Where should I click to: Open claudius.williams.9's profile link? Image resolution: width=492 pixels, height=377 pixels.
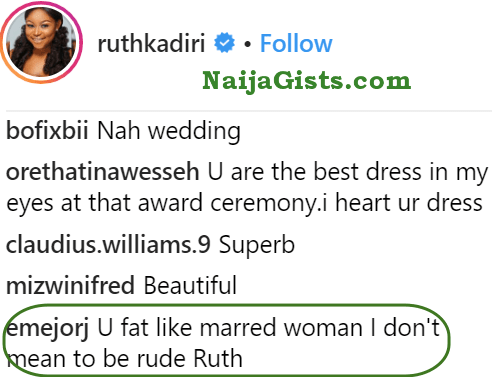pyautogui.click(x=108, y=245)
